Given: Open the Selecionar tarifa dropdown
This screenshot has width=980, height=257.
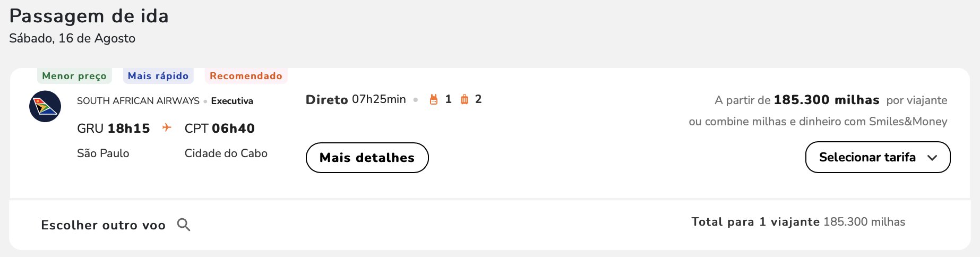Looking at the screenshot, I should (878, 157).
